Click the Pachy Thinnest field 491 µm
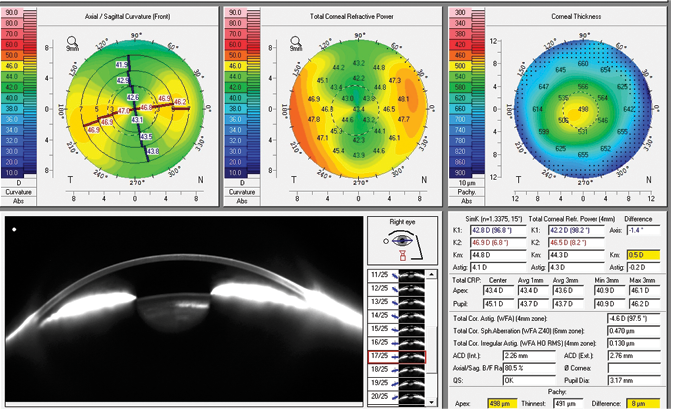The height and width of the screenshot is (409, 676). point(568,404)
